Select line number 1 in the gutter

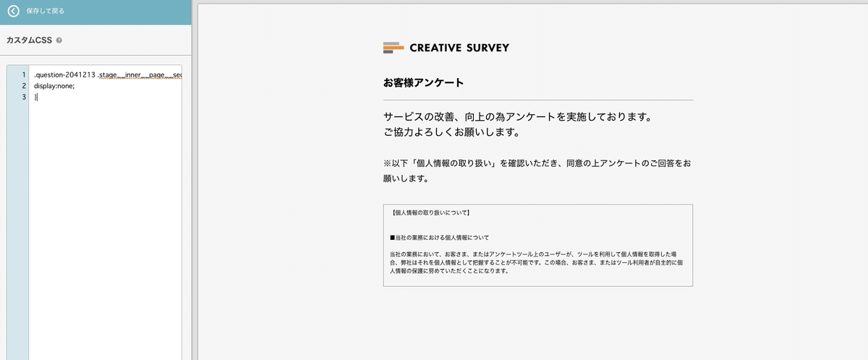[24, 75]
